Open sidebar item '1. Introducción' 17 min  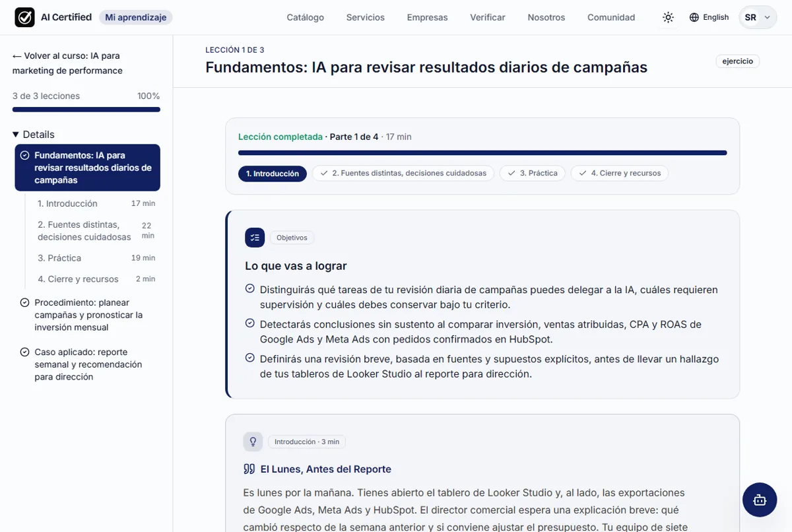pos(96,204)
